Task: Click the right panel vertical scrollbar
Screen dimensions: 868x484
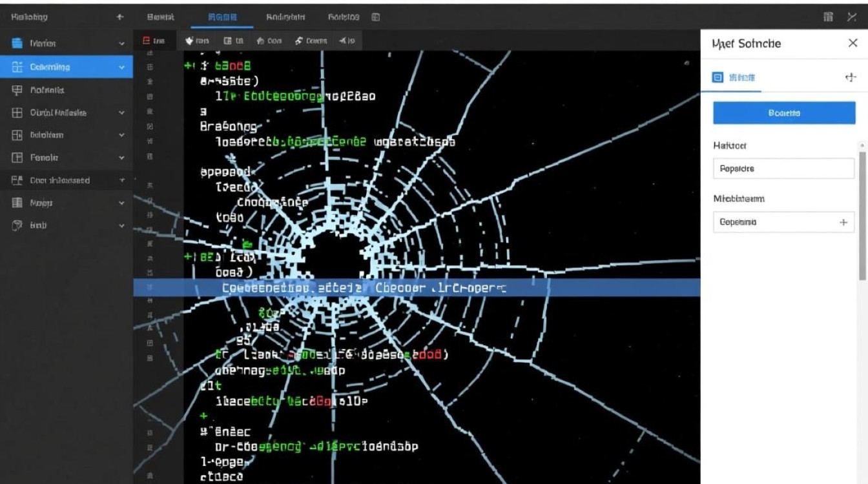Action: click(x=862, y=213)
